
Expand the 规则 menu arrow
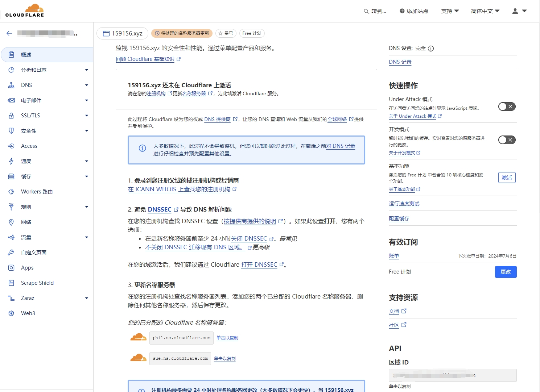coord(87,207)
